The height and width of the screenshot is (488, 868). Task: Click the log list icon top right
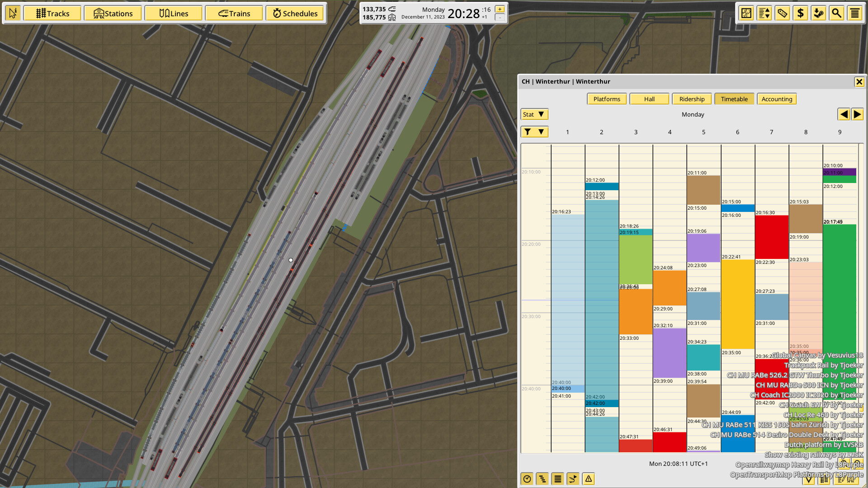(x=854, y=13)
